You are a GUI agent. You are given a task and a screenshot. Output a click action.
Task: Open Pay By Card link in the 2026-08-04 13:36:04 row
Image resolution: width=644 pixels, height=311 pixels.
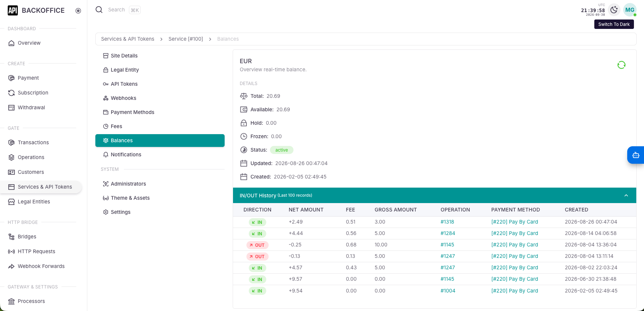pyautogui.click(x=514, y=245)
